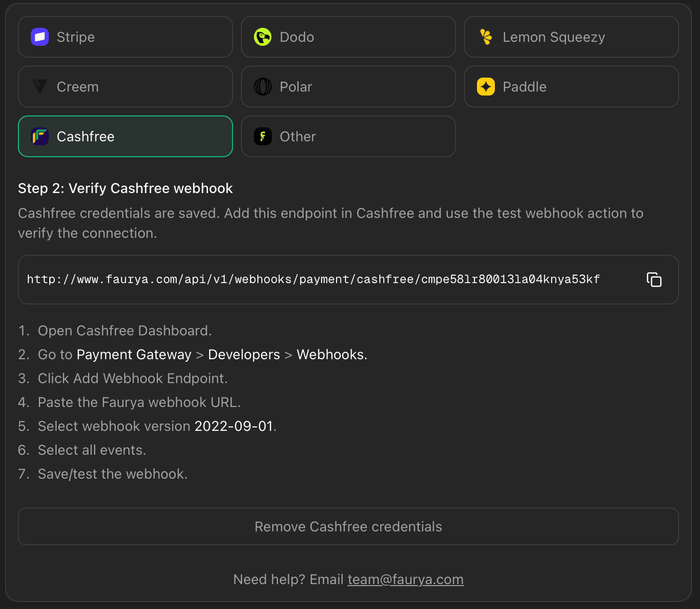Click the 'Payment Gateway' text in step 2
Image resolution: width=700 pixels, height=609 pixels.
pos(134,354)
